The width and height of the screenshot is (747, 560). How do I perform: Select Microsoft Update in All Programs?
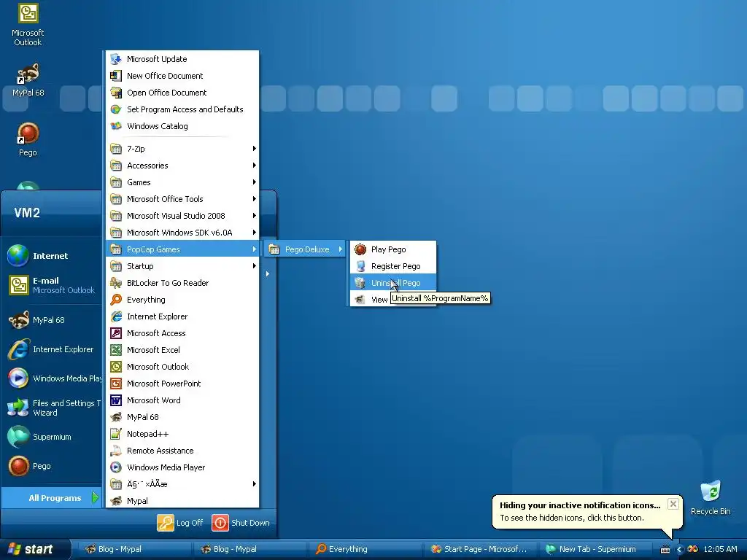(182, 59)
